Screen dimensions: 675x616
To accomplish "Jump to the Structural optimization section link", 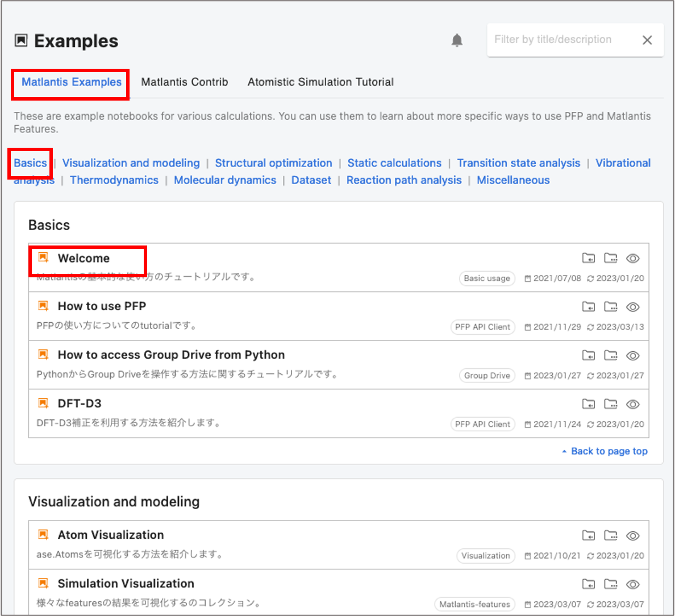I will 273,163.
